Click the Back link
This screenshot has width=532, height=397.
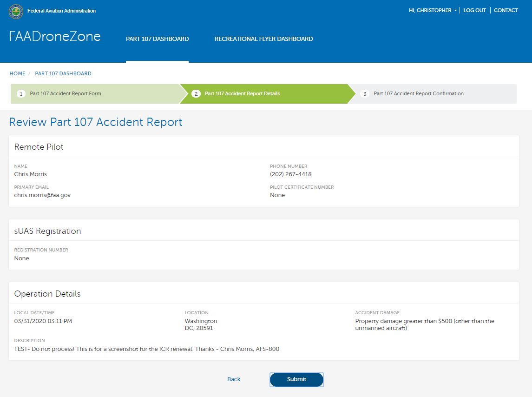click(x=234, y=379)
